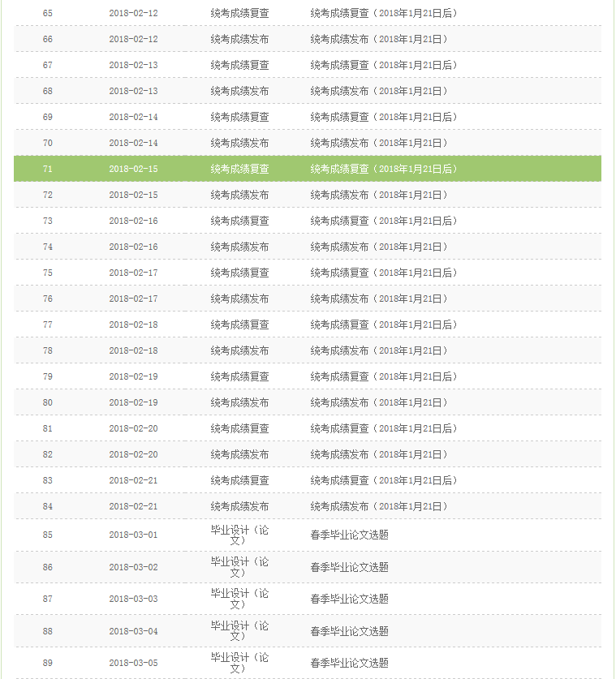Open the row 73 description 统考成绩复查（2018年1月21日后）

[x=383, y=221]
